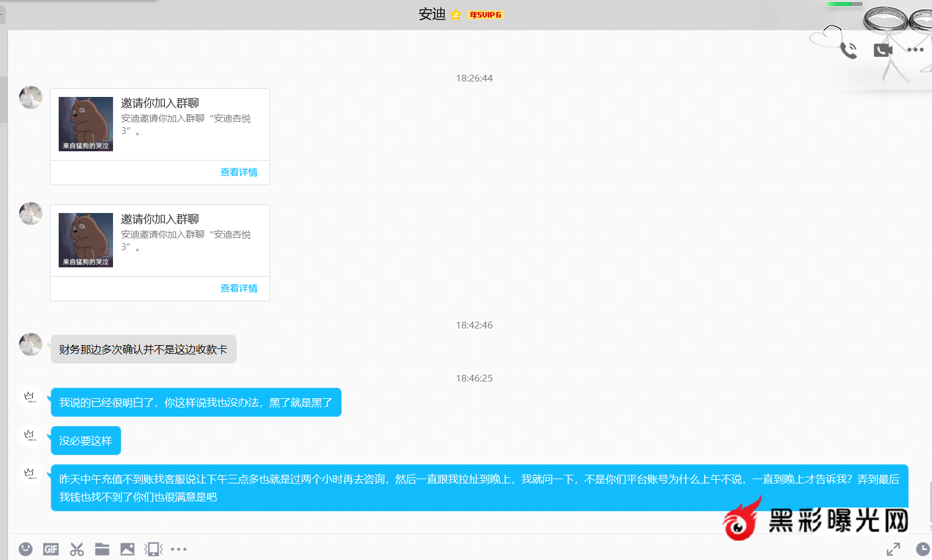Viewport: 932px width, 560px height.
Task: Click the GIF button in the toolbar
Action: click(x=51, y=549)
